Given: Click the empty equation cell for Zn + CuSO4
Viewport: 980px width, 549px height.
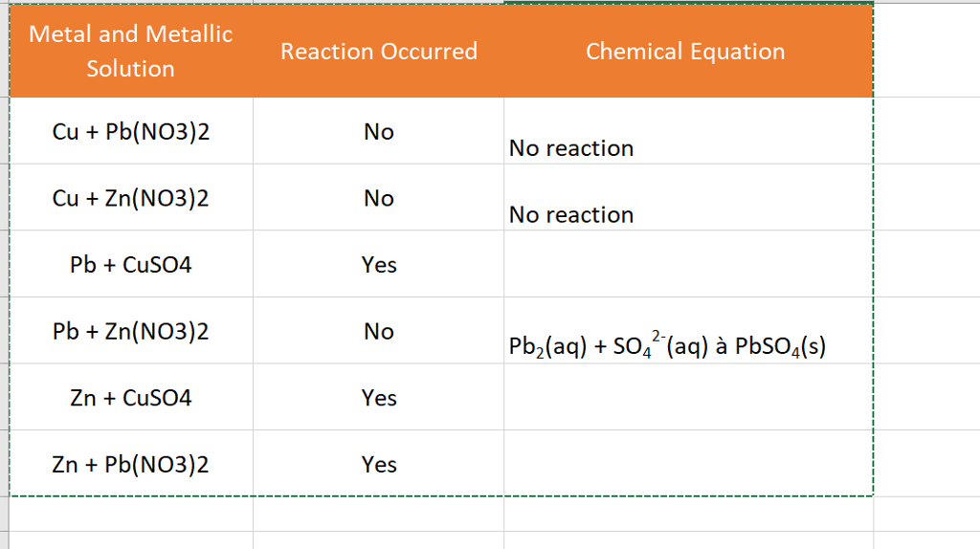Looking at the screenshot, I should pyautogui.click(x=689, y=397).
